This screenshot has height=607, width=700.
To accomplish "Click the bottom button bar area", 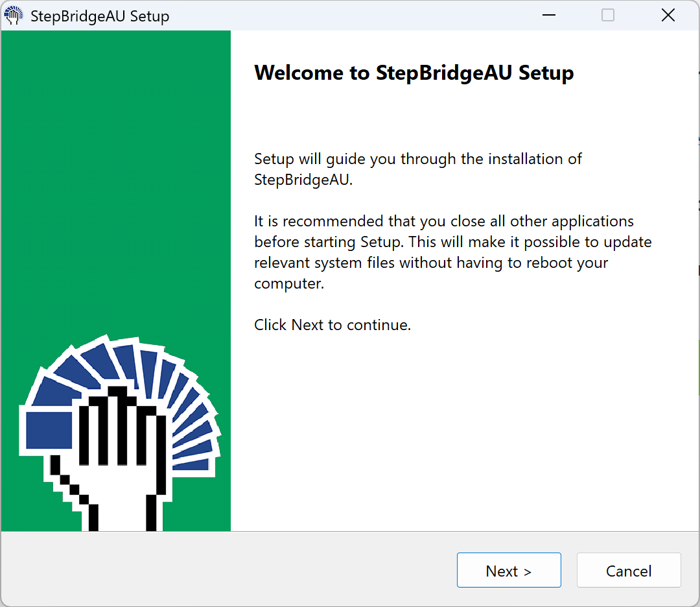I will [259, 571].
